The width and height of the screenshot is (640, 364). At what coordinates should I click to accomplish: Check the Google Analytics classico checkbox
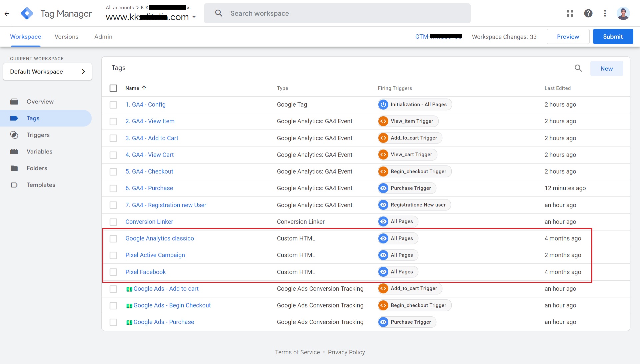[x=113, y=239]
